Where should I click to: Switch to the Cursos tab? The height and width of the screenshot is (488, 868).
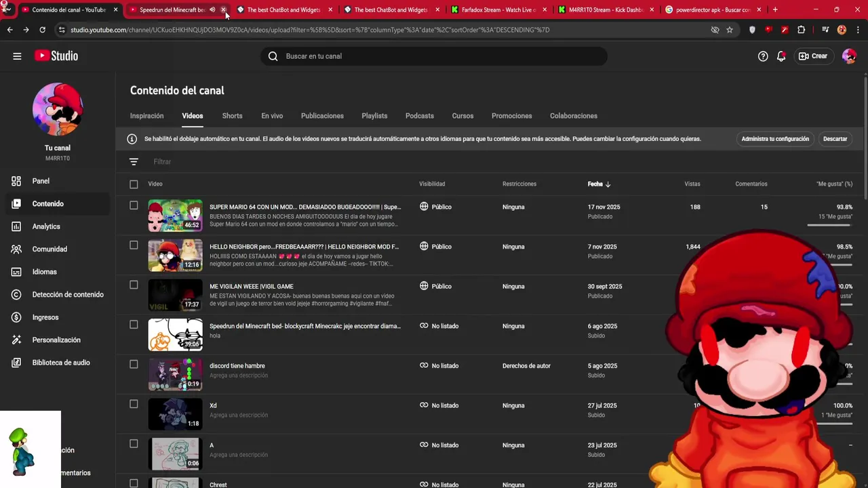pos(462,116)
